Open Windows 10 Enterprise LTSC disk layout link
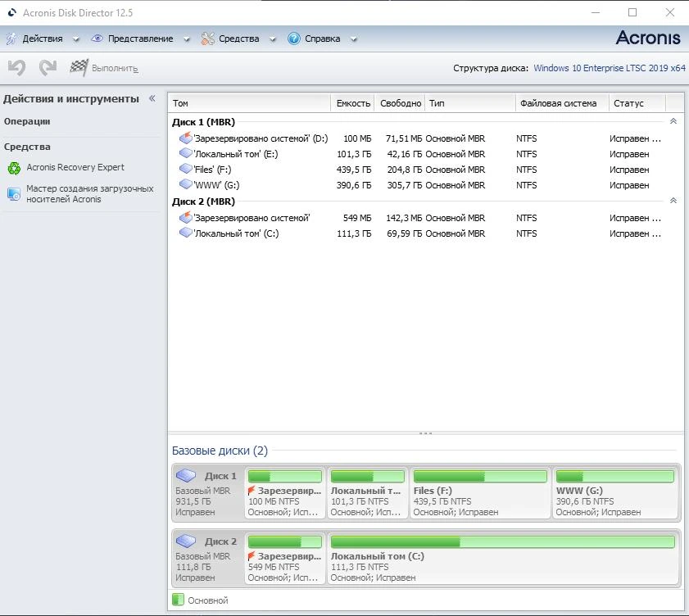The image size is (689, 616). [x=610, y=68]
